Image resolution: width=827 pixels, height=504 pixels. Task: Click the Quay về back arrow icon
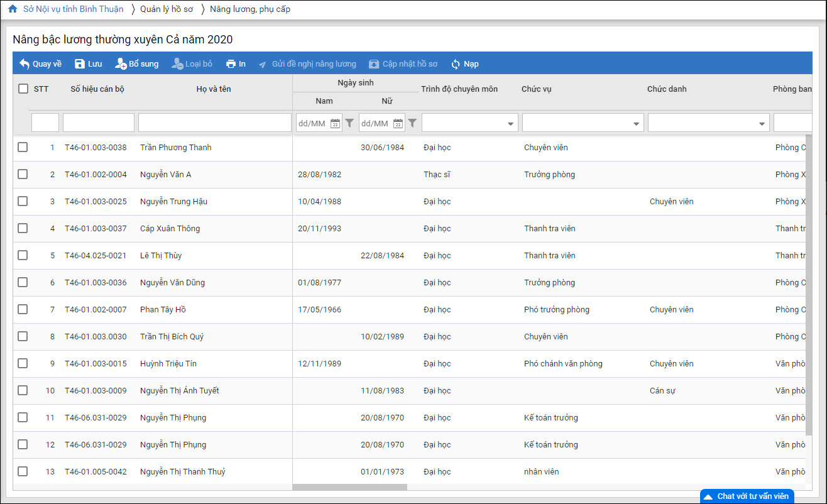coord(25,64)
